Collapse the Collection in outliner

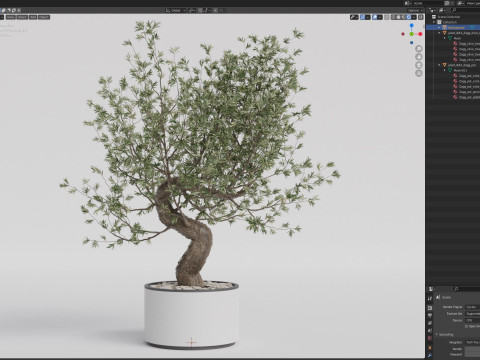click(x=434, y=22)
